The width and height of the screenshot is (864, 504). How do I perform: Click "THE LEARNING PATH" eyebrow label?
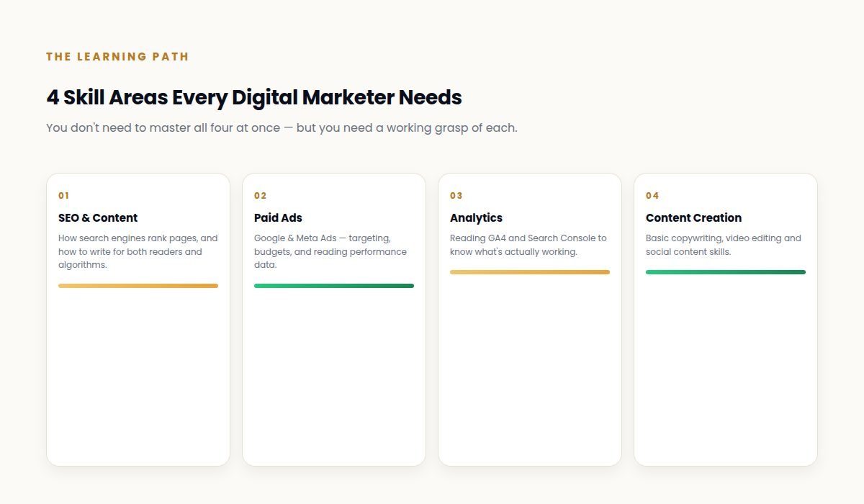point(117,57)
